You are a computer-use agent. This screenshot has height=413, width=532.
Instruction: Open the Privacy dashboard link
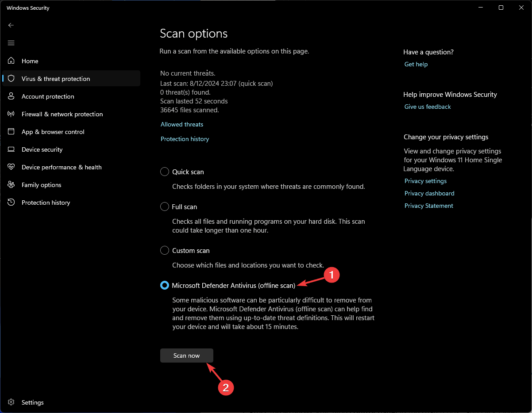429,193
